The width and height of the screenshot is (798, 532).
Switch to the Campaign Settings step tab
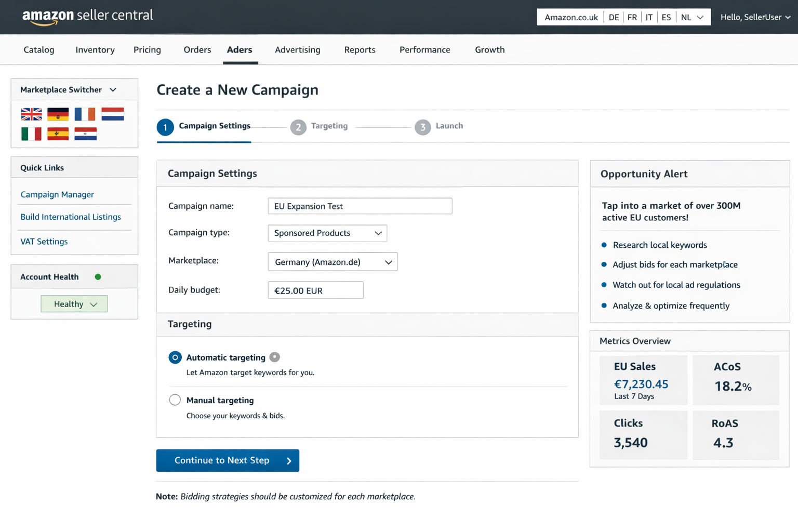[215, 126]
